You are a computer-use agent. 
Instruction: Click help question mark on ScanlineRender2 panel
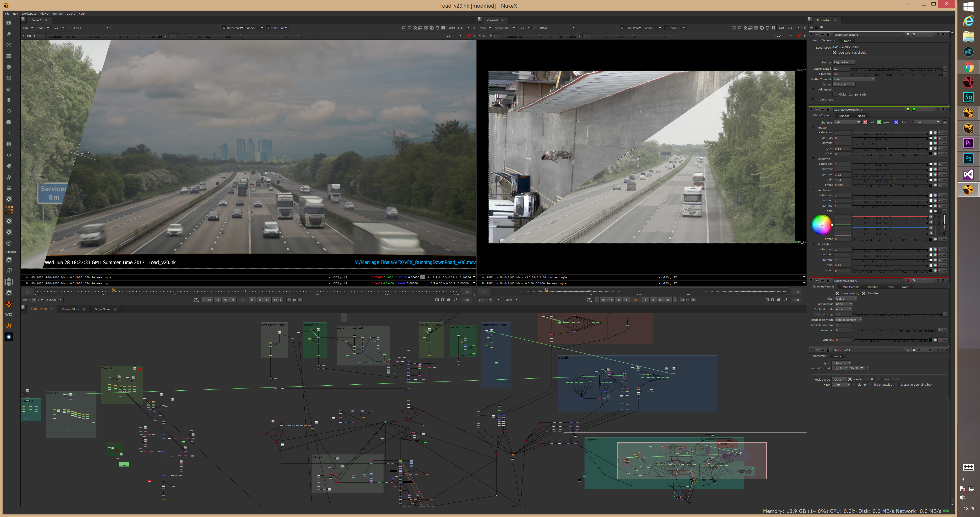(x=938, y=281)
